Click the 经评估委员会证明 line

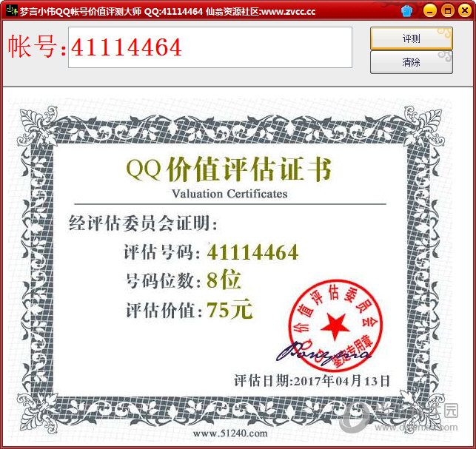point(144,223)
